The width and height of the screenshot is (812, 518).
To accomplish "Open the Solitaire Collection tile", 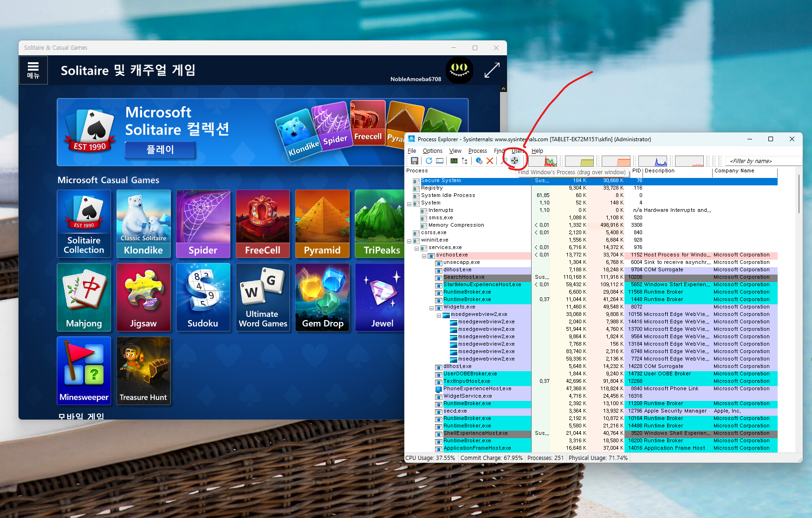I will 84,224.
